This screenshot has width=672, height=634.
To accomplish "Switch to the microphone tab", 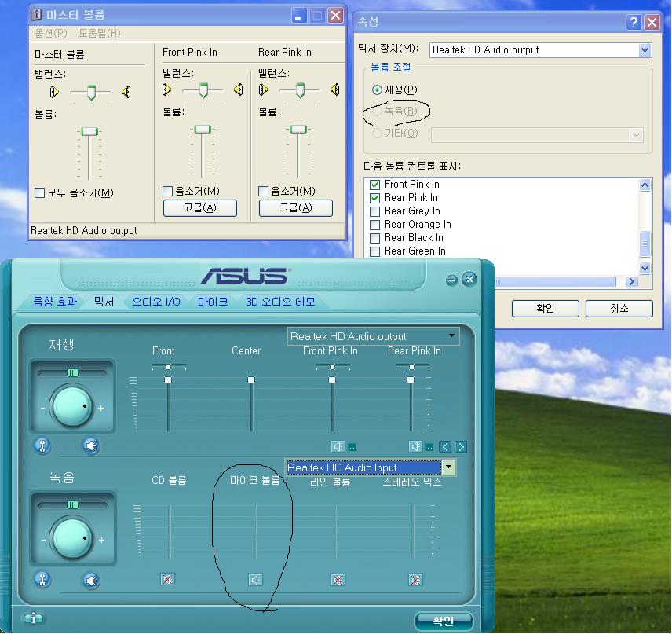I will [x=213, y=302].
